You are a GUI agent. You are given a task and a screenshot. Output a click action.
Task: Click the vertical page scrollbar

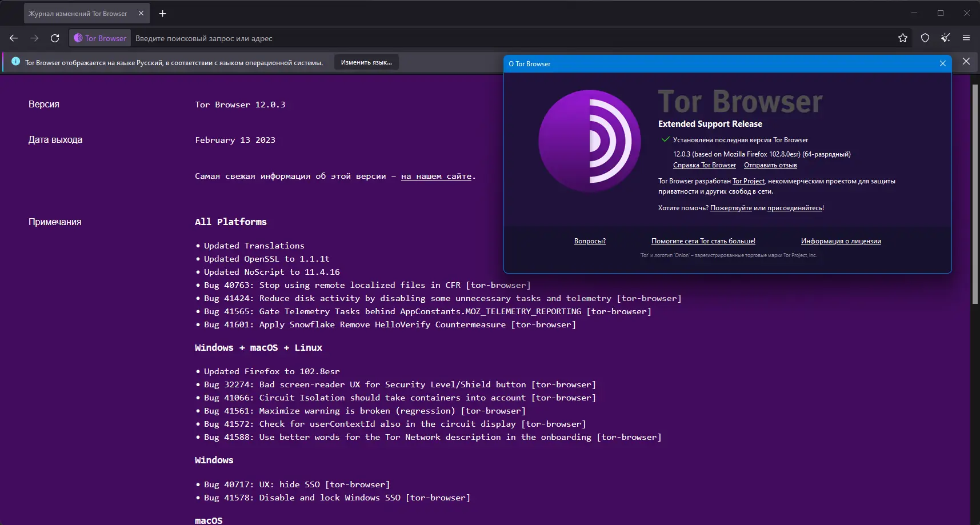point(975,194)
